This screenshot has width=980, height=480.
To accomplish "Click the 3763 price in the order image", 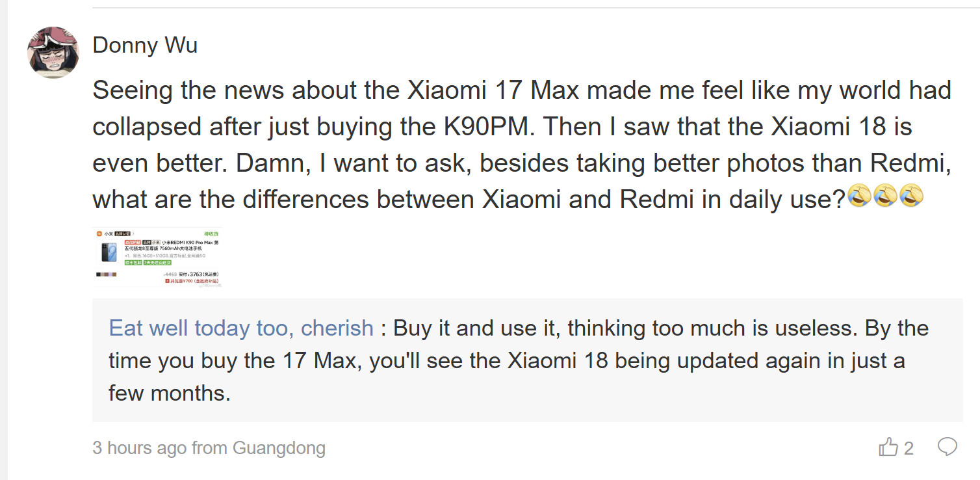I will point(196,274).
